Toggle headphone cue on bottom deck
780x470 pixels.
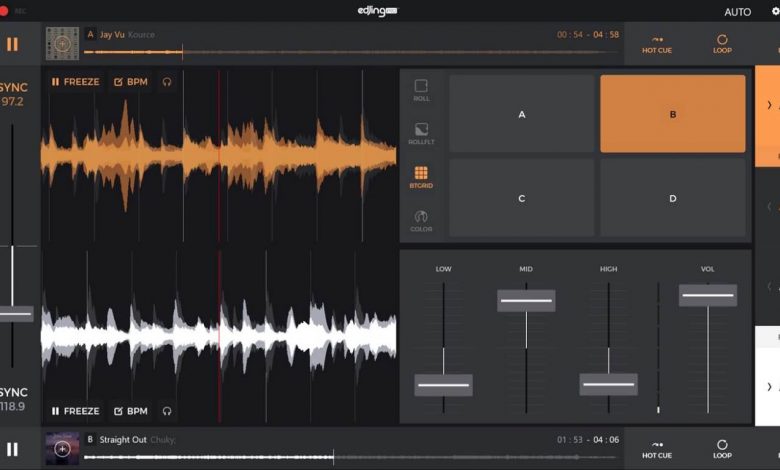[167, 411]
